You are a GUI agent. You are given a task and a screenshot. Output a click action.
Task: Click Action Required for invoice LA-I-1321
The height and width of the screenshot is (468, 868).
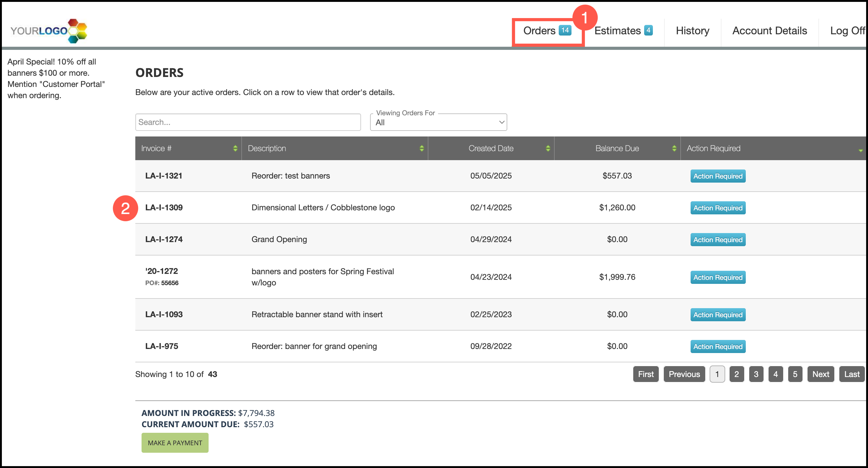(x=717, y=176)
